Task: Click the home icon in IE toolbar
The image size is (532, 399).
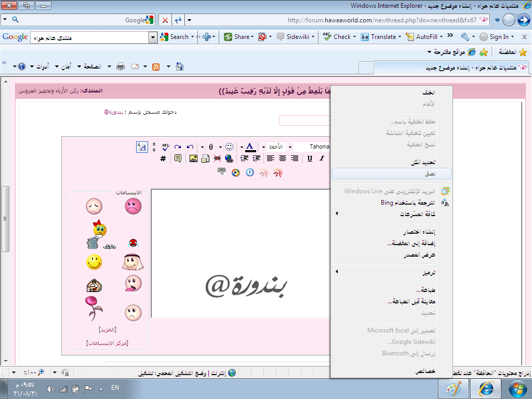Action: tap(180, 66)
